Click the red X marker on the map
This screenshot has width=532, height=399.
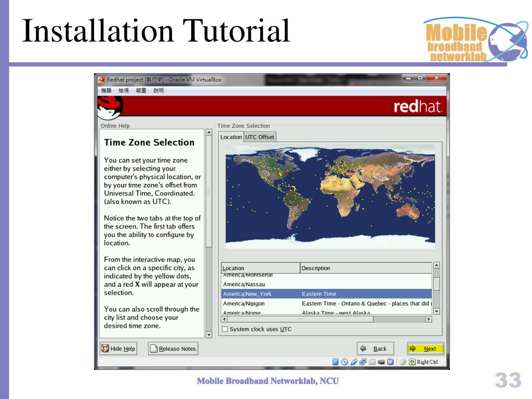(x=288, y=174)
